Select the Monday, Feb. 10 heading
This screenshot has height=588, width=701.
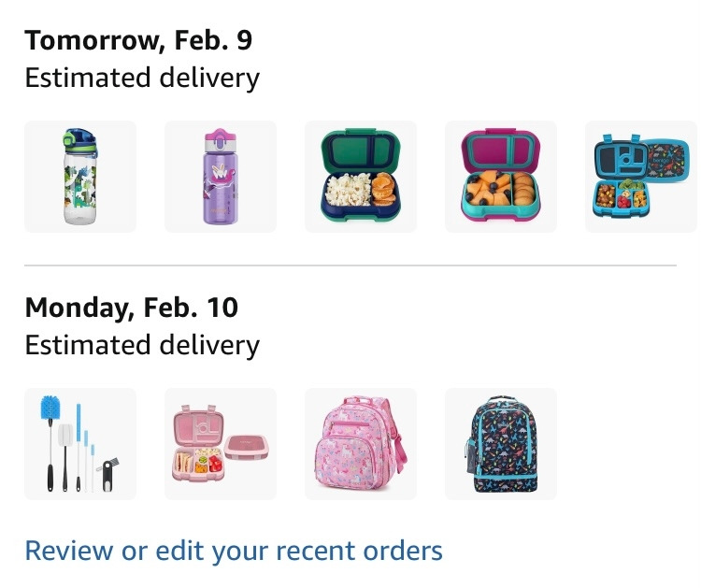132,308
